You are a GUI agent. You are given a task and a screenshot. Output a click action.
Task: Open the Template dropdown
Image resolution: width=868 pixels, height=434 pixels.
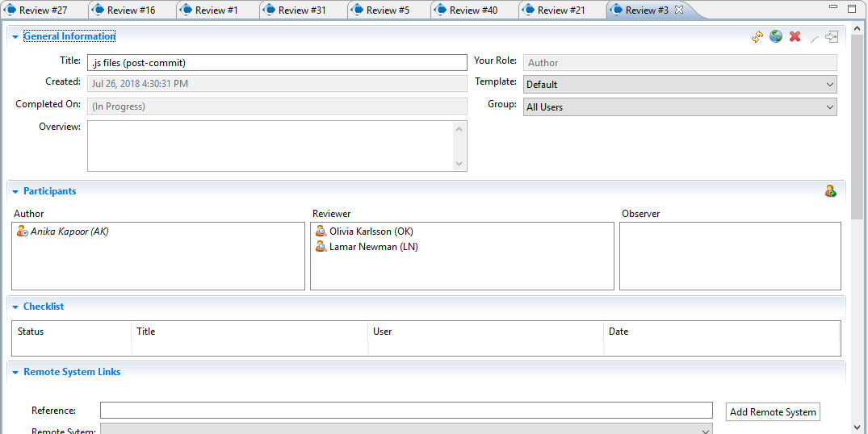(x=680, y=85)
